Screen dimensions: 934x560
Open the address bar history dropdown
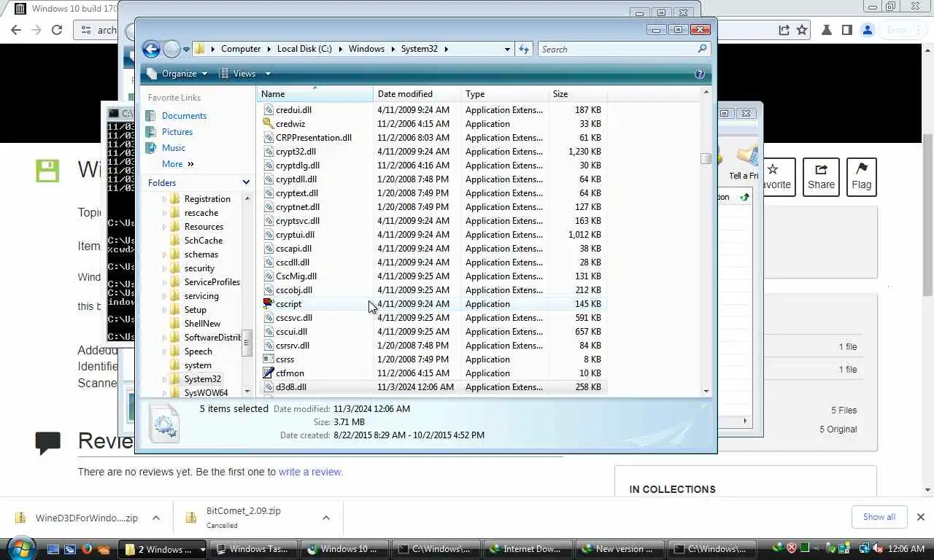point(507,49)
